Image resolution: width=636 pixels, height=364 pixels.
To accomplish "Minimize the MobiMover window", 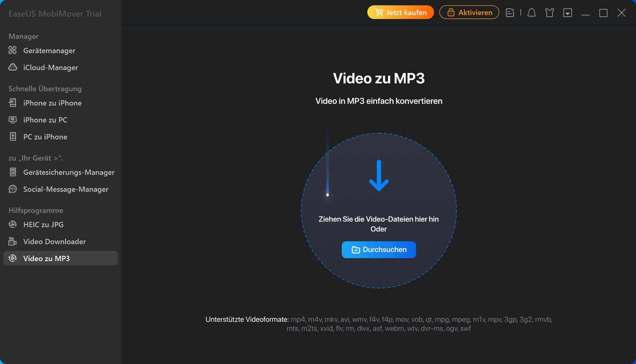I will click(x=585, y=13).
